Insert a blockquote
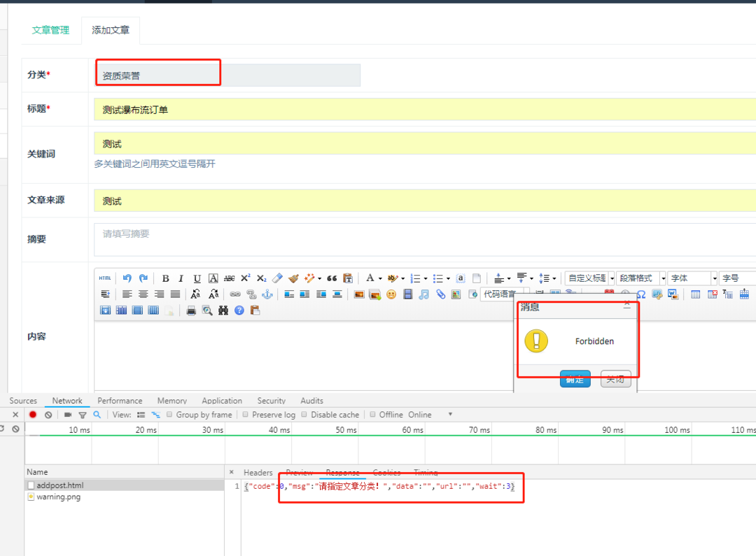Image resolution: width=756 pixels, height=556 pixels. point(332,278)
